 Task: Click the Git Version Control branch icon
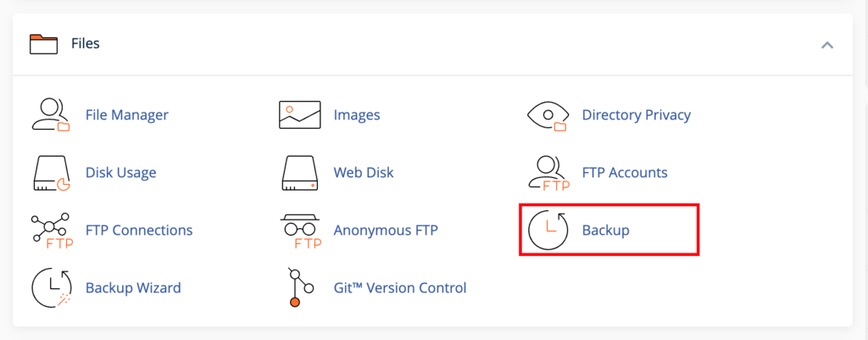(x=299, y=287)
